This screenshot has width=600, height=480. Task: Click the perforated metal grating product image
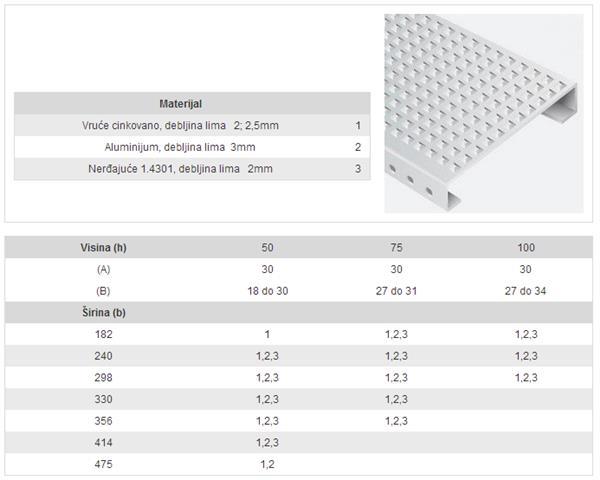click(484, 113)
